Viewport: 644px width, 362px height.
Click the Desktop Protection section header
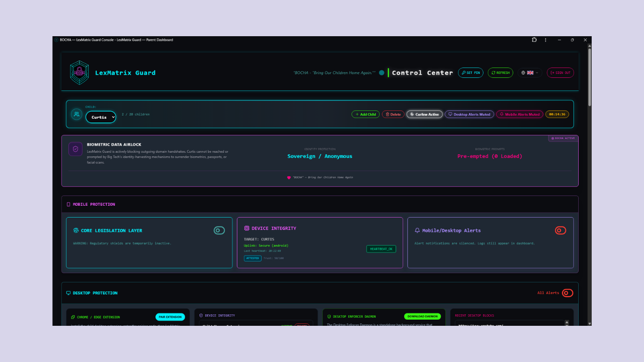[x=320, y=293]
